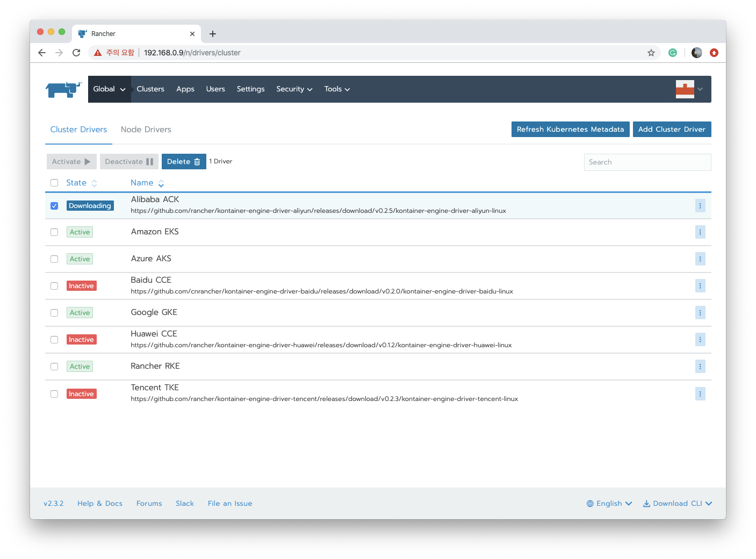Screen dimensions: 756x559
Task: Check the Amazon EKS checkbox
Action: [x=54, y=232]
